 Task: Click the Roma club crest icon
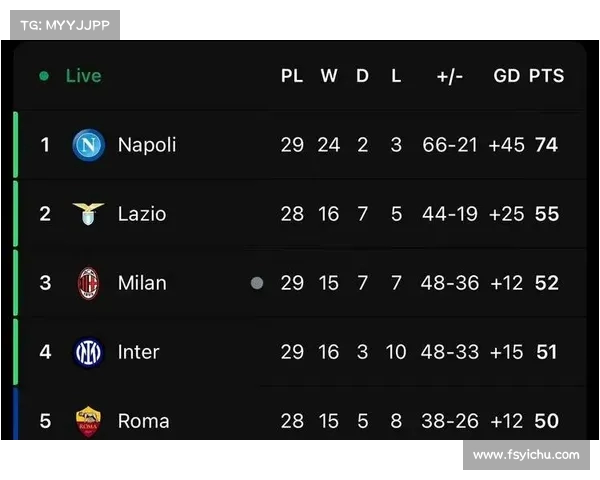[88, 421]
